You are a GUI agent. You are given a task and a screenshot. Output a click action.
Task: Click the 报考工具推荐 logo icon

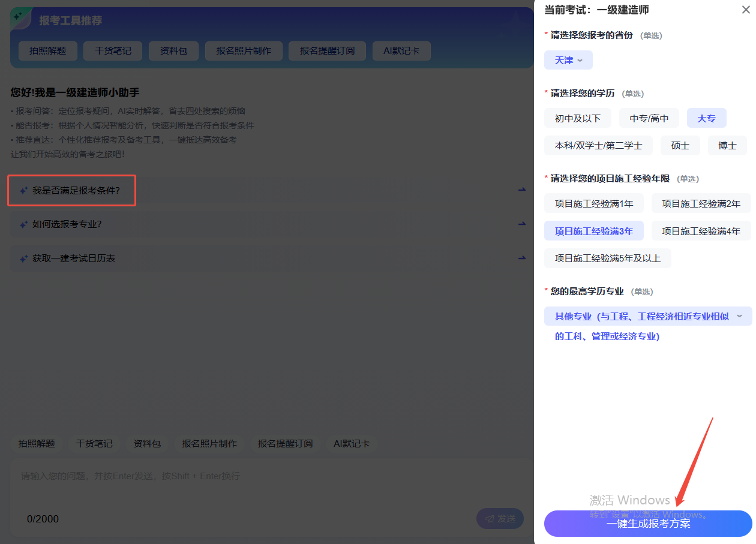21,18
